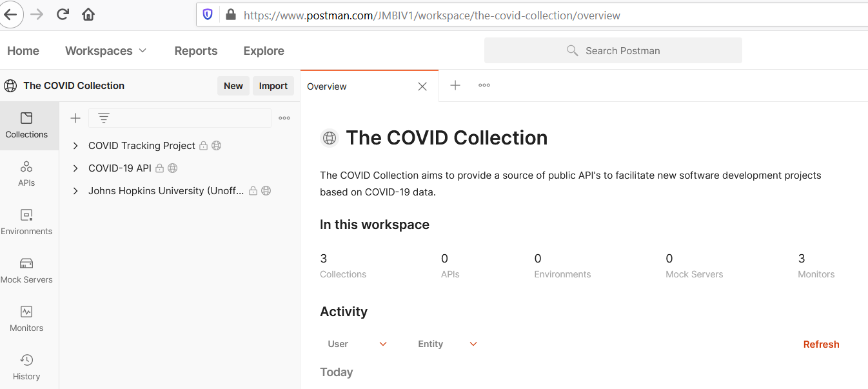The image size is (868, 389).
Task: Click the globe icon beside workspace name
Action: [x=10, y=86]
